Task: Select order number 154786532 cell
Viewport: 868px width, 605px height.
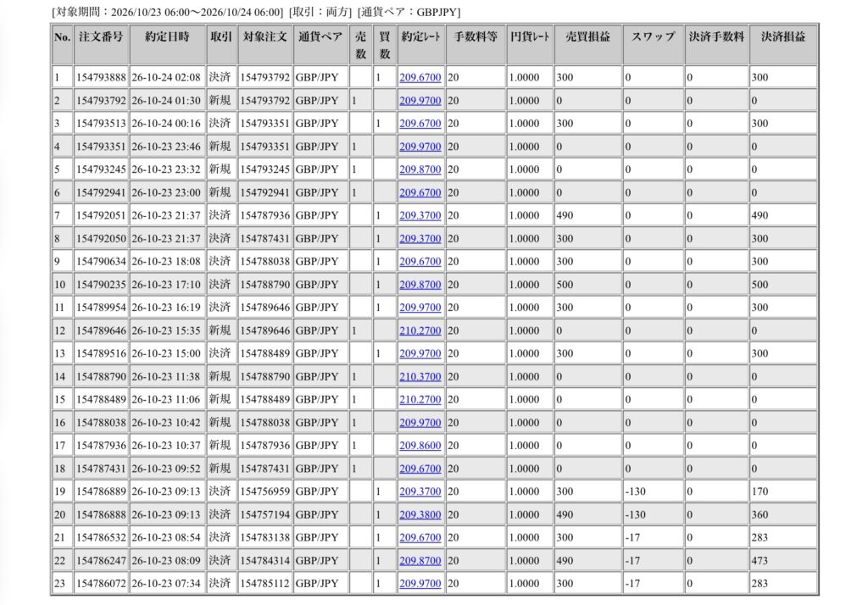Action: point(102,537)
